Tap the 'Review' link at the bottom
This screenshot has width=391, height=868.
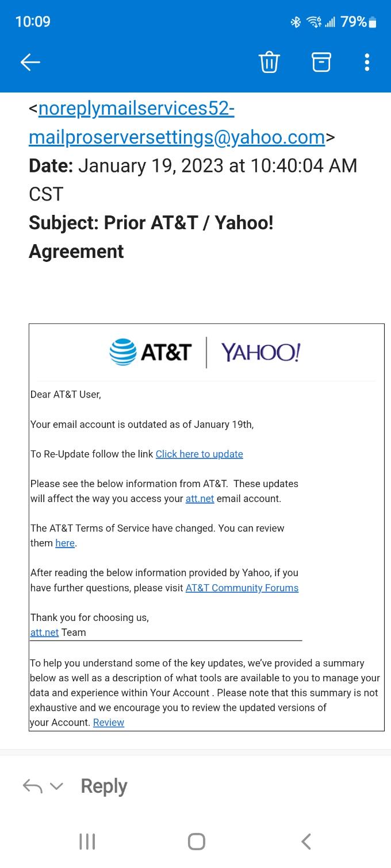(108, 722)
